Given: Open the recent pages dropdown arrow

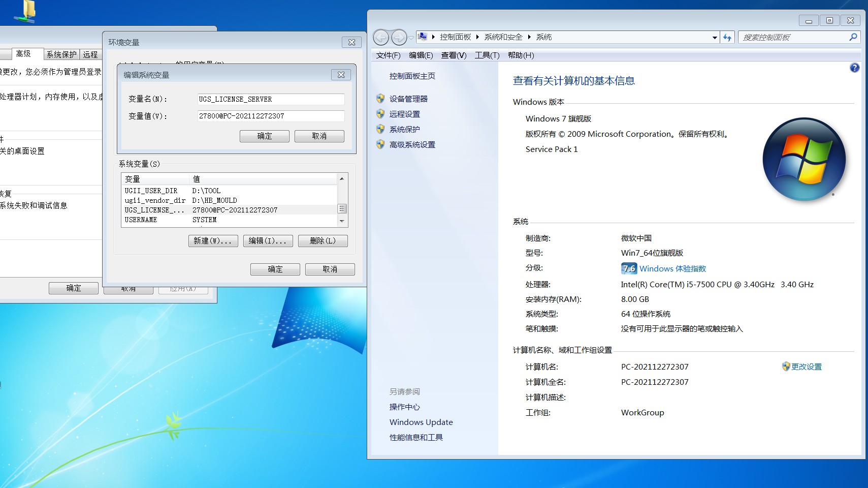Looking at the screenshot, I should click(411, 37).
